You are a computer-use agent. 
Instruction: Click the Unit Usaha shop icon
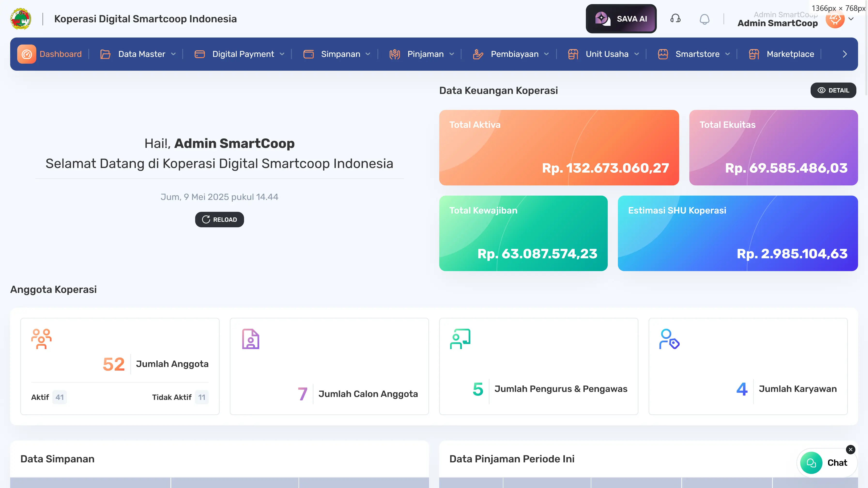573,54
